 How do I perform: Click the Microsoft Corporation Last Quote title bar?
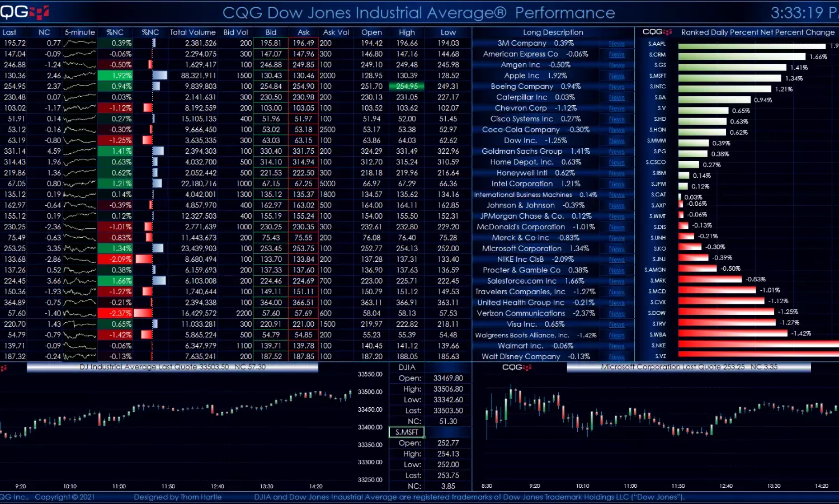tap(689, 368)
